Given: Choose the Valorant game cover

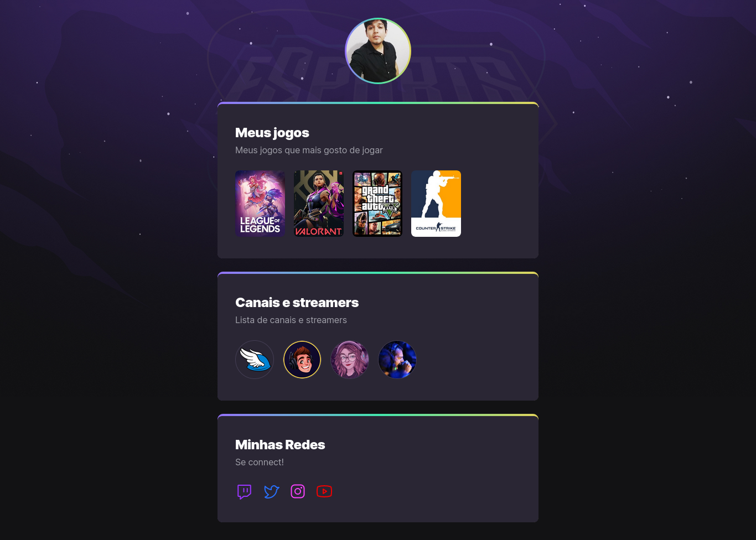Looking at the screenshot, I should [319, 204].
